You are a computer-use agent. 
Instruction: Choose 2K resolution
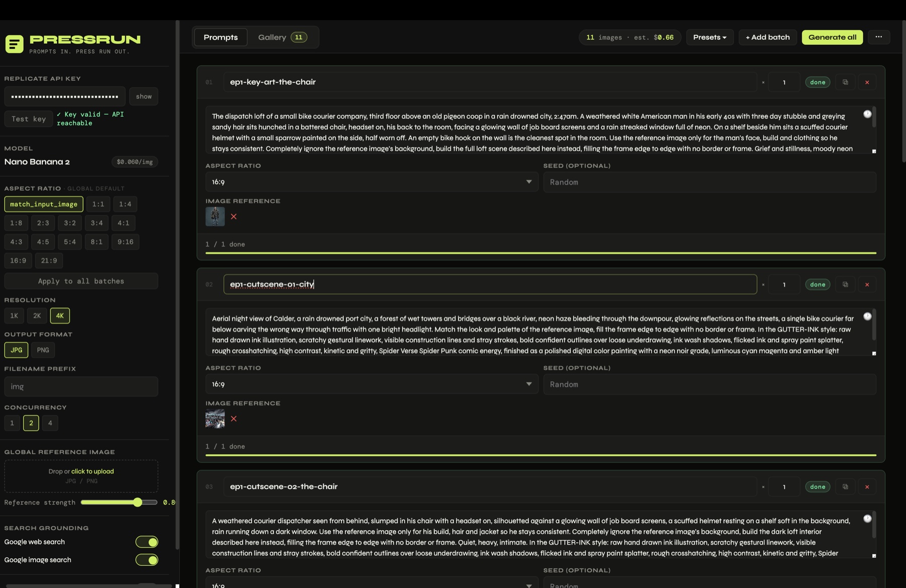click(37, 316)
